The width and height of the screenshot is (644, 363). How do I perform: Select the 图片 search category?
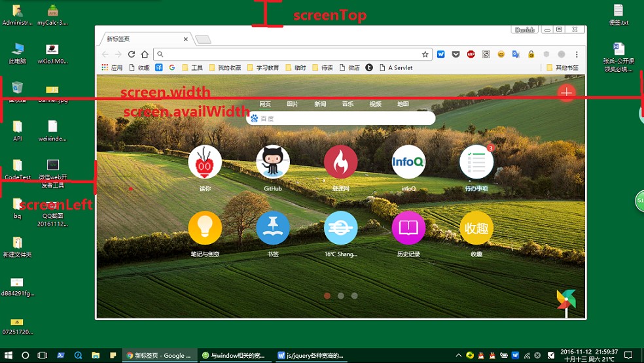tap(293, 104)
